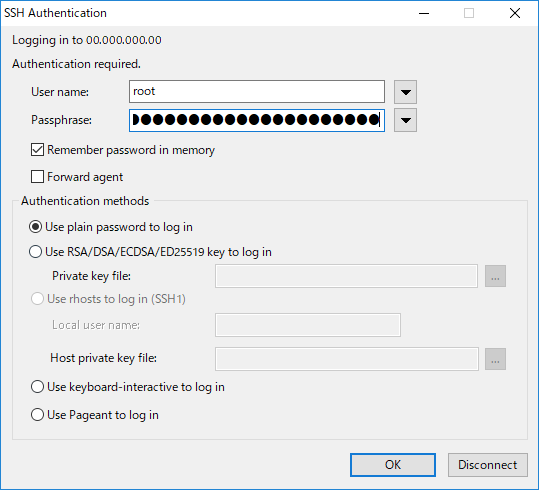Minimize the SSH Authentication dialog
This screenshot has height=490, width=539.
tap(424, 13)
